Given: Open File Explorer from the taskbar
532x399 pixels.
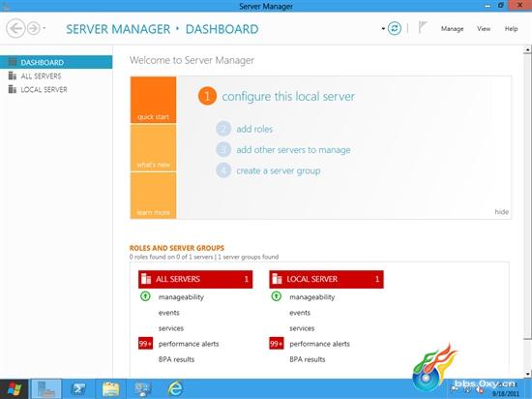Looking at the screenshot, I should tap(111, 389).
